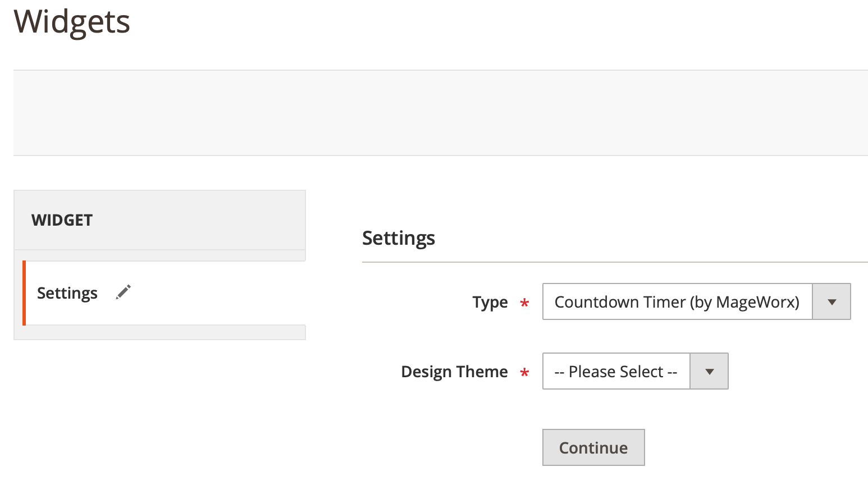Click the WIDGET panel header

click(x=159, y=220)
